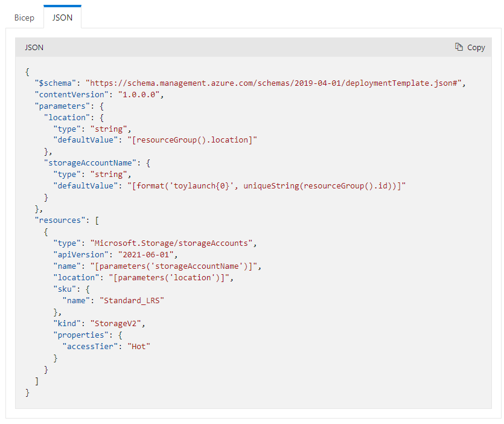This screenshot has width=504, height=424.
Task: Click the "Hot" access tier value
Action: 138,347
